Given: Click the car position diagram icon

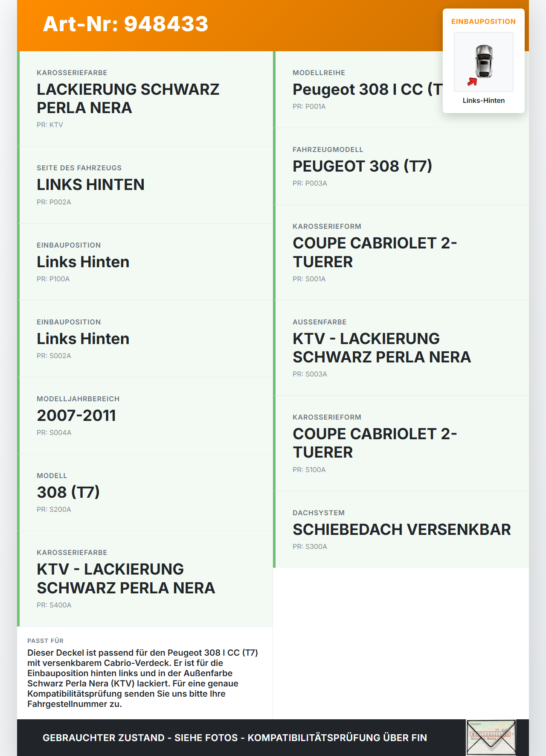Looking at the screenshot, I should 484,62.
